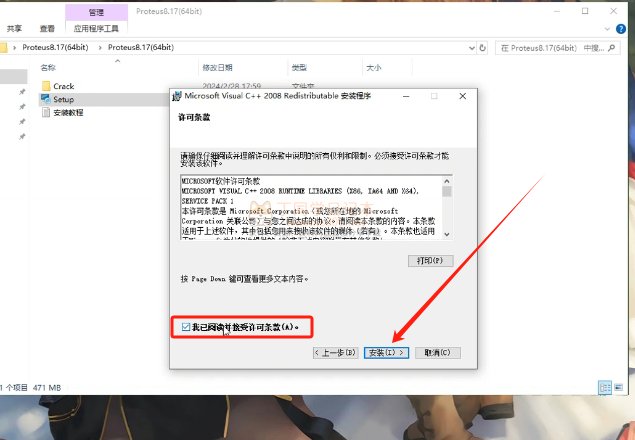Switch to large icons view in status bar
This screenshot has width=635, height=440.
click(619, 387)
